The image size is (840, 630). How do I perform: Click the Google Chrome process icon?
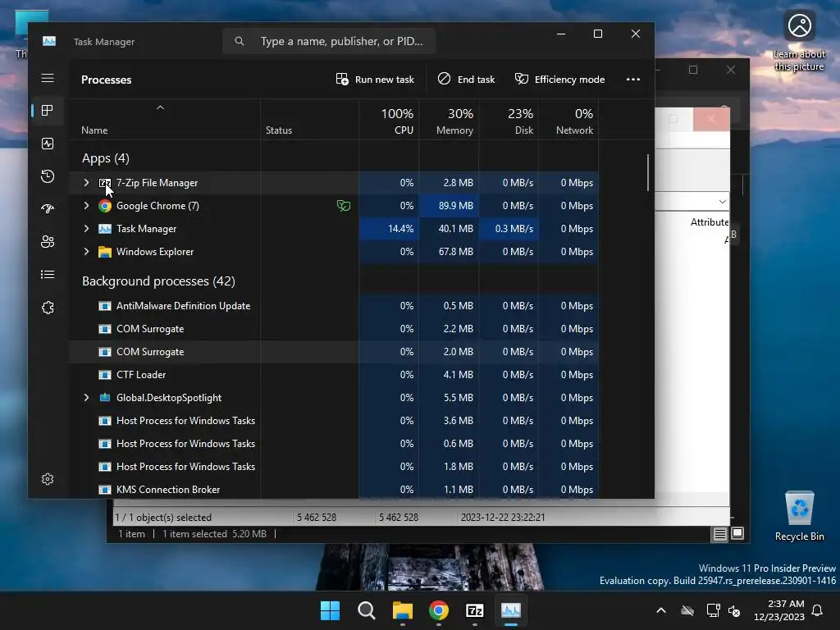pyautogui.click(x=105, y=206)
